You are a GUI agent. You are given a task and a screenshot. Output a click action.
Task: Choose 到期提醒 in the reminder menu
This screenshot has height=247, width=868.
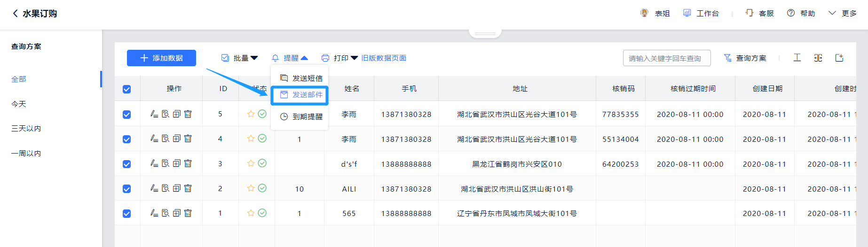coord(301,117)
